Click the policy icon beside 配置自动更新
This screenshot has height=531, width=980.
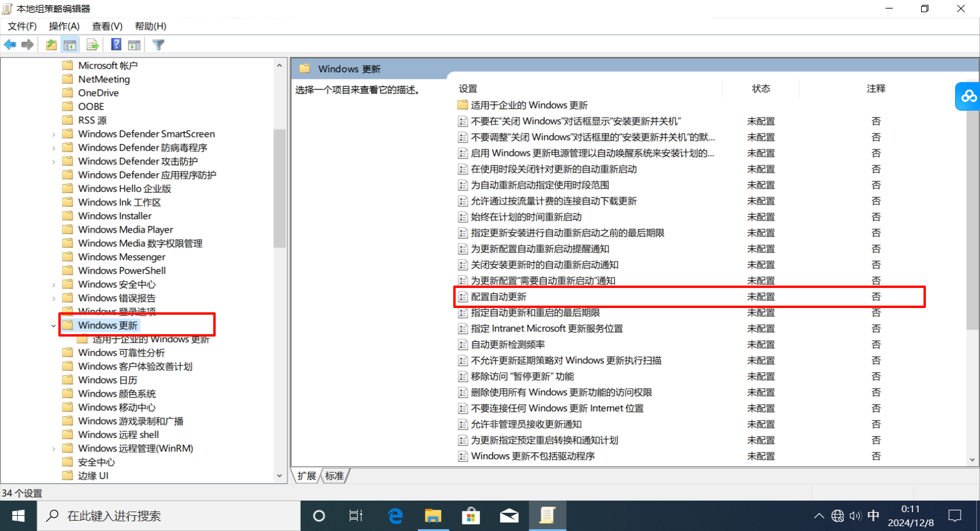[x=463, y=297]
